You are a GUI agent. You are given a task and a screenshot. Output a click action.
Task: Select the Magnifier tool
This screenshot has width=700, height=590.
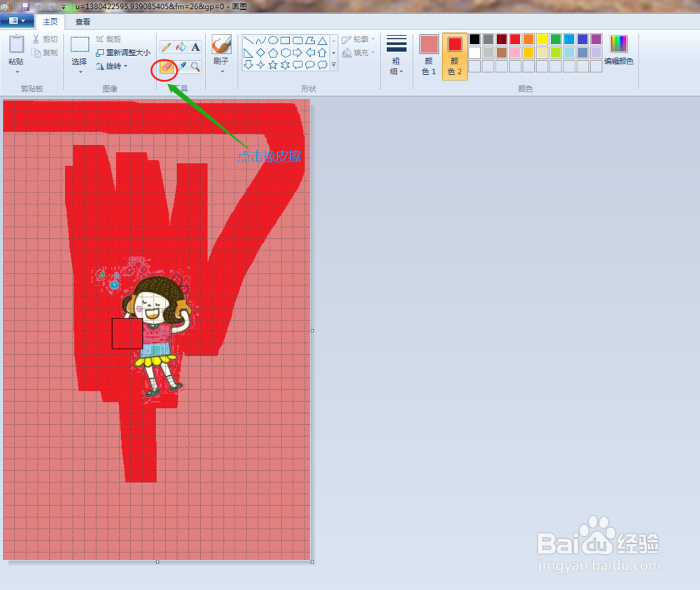pyautogui.click(x=195, y=67)
